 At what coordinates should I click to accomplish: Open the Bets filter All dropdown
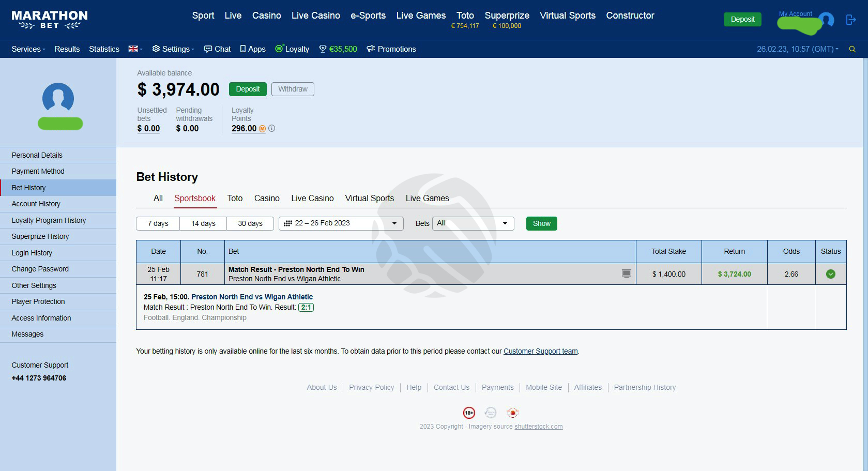[x=473, y=223]
